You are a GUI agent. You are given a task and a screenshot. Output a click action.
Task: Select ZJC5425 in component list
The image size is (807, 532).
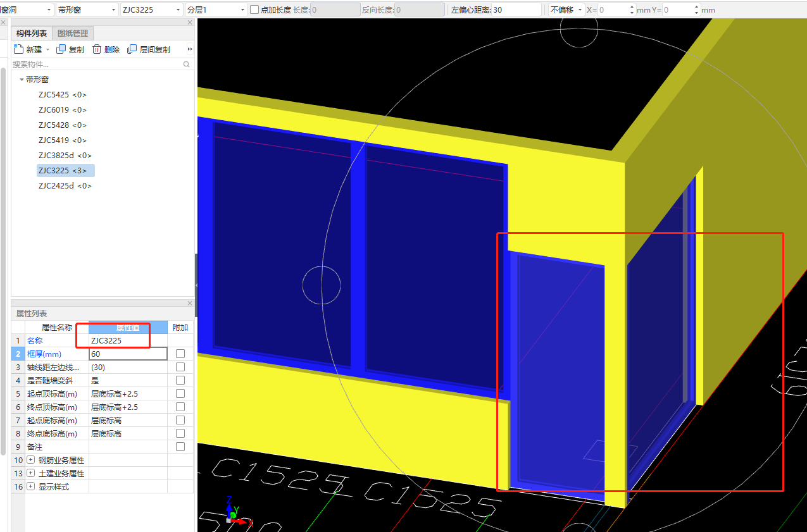tap(62, 95)
